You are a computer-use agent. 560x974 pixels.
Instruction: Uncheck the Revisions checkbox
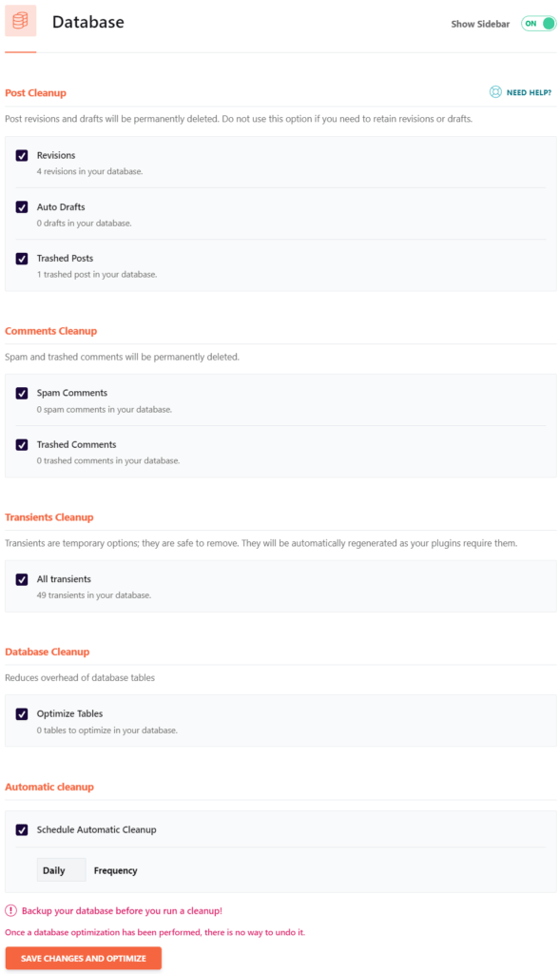point(22,155)
